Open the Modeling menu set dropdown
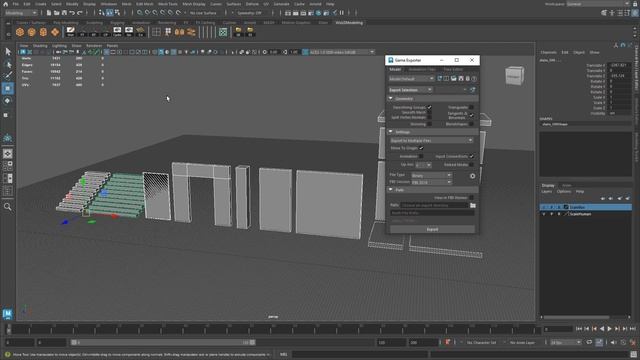Screen dimensions: 640x360 click(20, 13)
